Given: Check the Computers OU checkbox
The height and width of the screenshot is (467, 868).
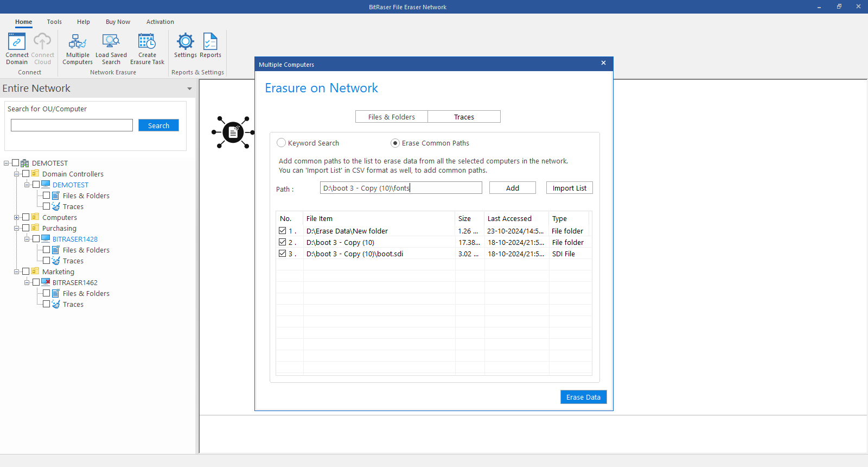Looking at the screenshot, I should (25, 217).
